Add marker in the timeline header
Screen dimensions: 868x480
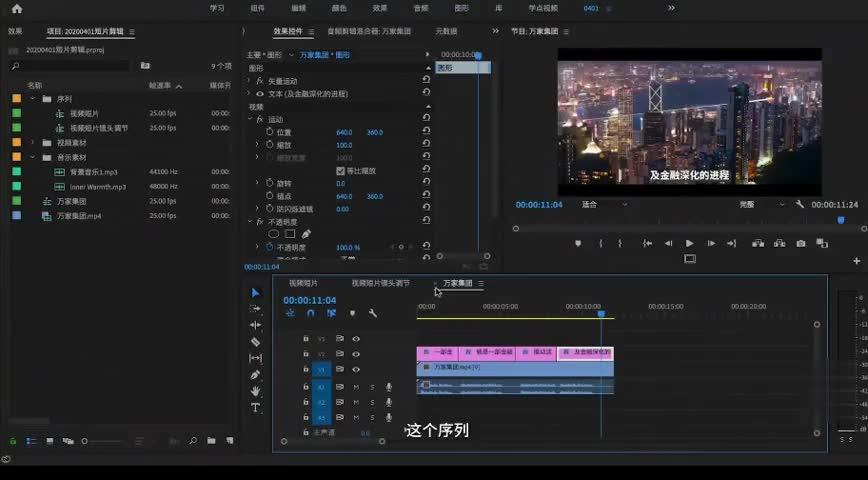point(352,313)
